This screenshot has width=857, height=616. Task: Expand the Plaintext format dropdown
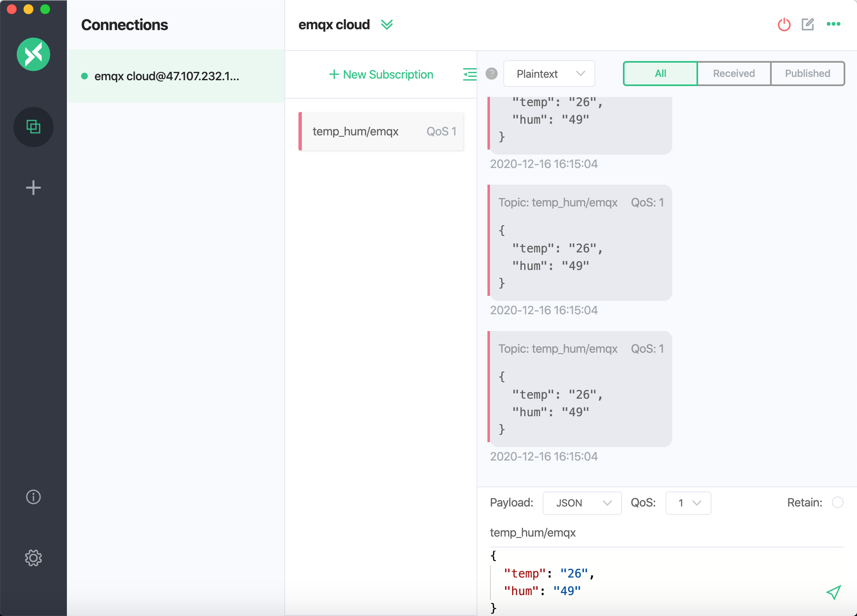pos(549,74)
